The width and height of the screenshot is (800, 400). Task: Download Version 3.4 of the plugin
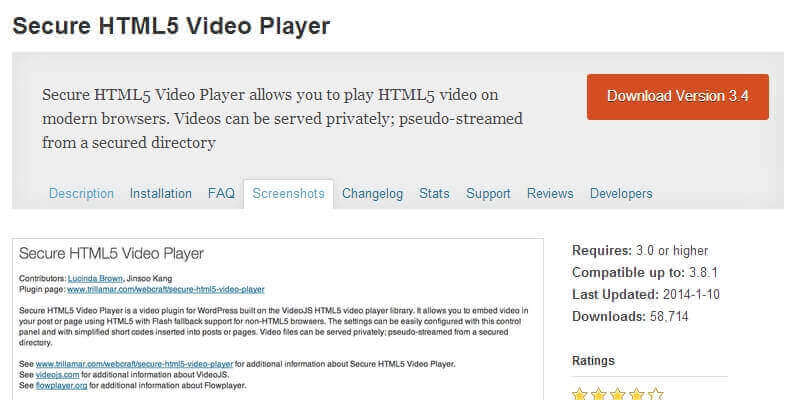tap(678, 97)
